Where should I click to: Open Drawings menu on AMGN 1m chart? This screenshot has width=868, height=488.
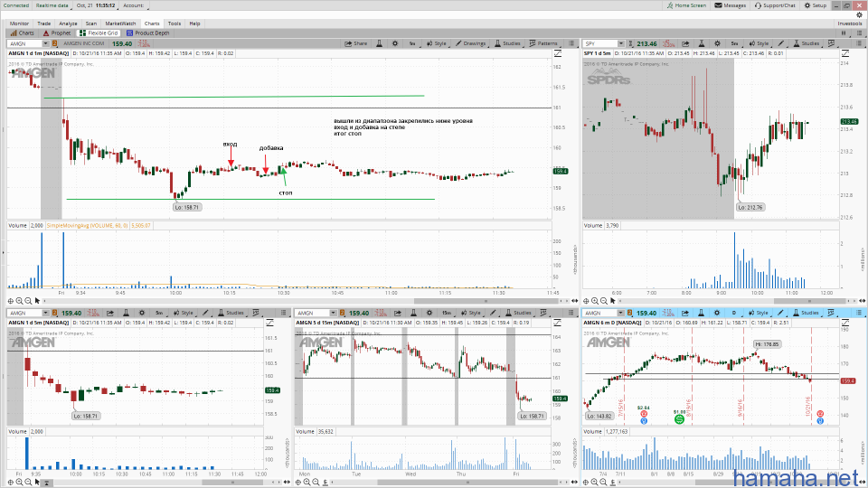470,43
